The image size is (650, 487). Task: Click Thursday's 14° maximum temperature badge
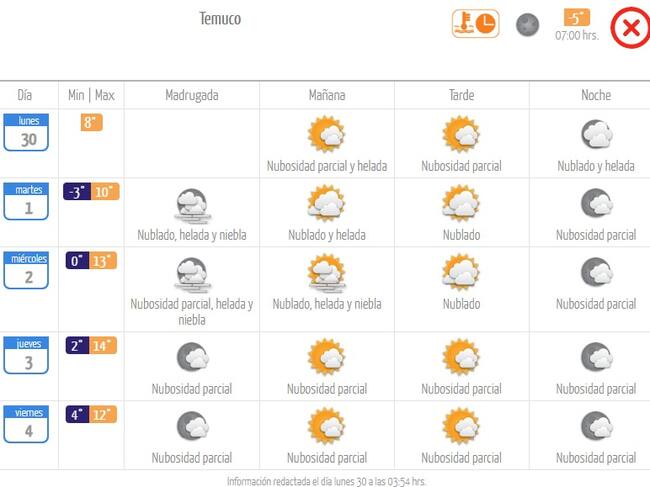pyautogui.click(x=103, y=345)
